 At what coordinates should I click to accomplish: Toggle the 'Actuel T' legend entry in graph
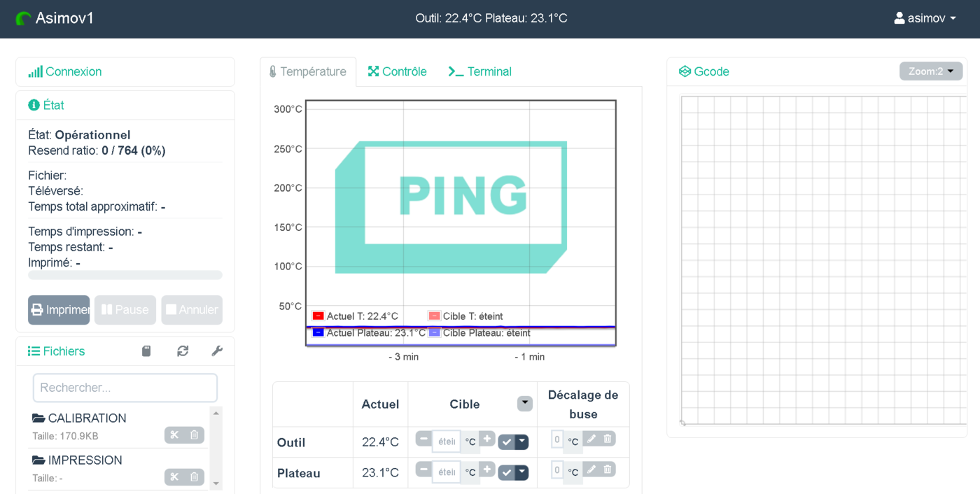(x=355, y=316)
